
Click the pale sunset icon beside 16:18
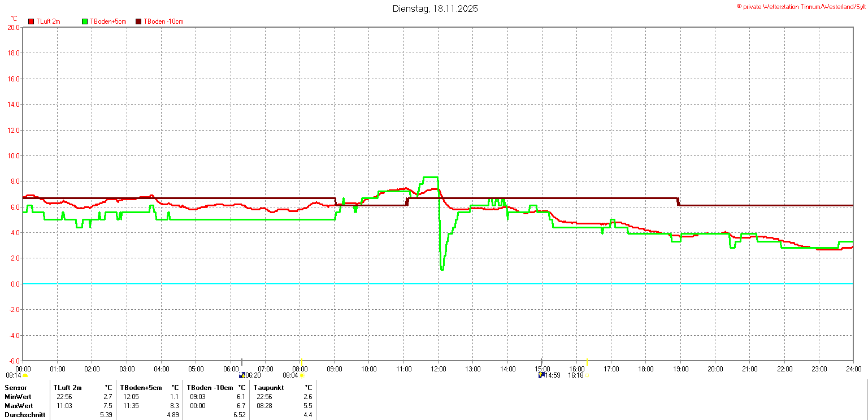click(587, 375)
